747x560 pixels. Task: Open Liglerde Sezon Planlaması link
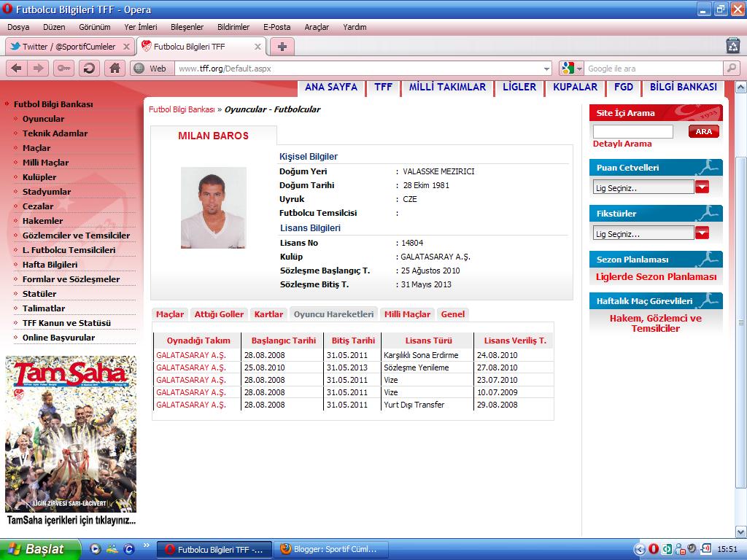click(x=656, y=276)
